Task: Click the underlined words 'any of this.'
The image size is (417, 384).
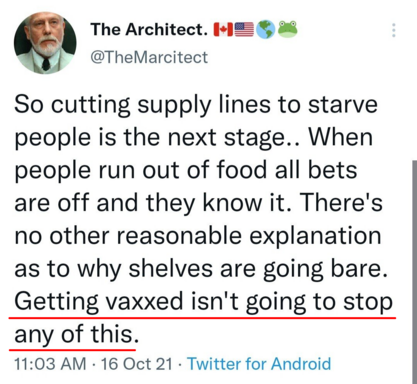Action: [x=76, y=334]
